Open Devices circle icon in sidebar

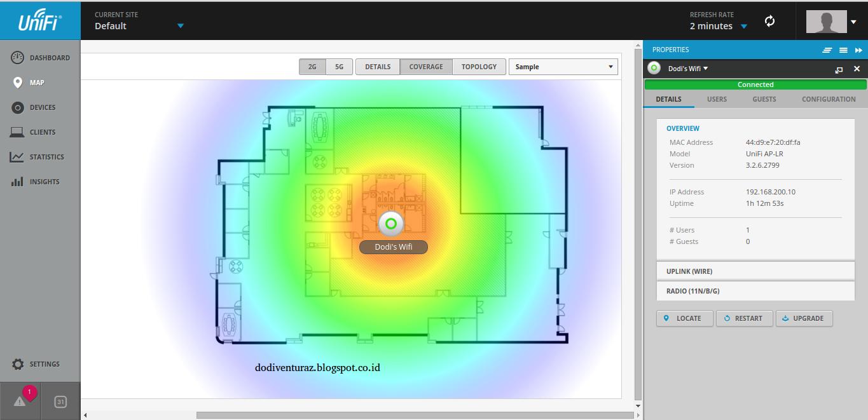pyautogui.click(x=18, y=107)
